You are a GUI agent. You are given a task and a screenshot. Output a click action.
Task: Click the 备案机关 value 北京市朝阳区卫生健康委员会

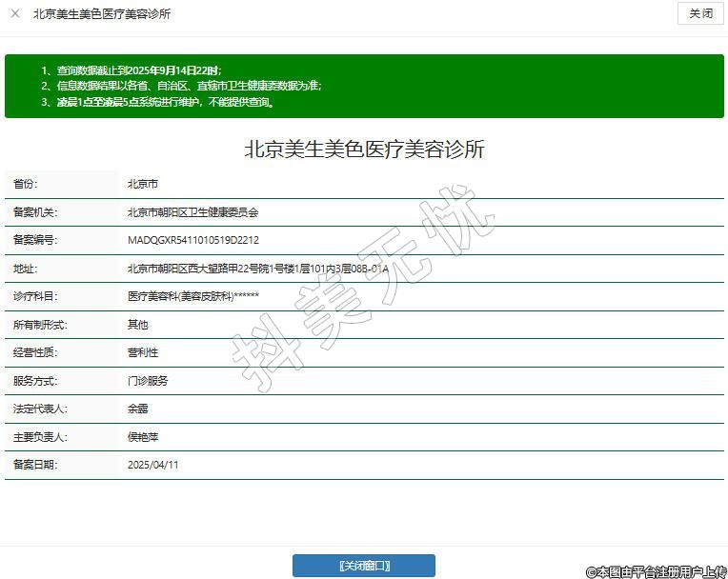pos(192,212)
